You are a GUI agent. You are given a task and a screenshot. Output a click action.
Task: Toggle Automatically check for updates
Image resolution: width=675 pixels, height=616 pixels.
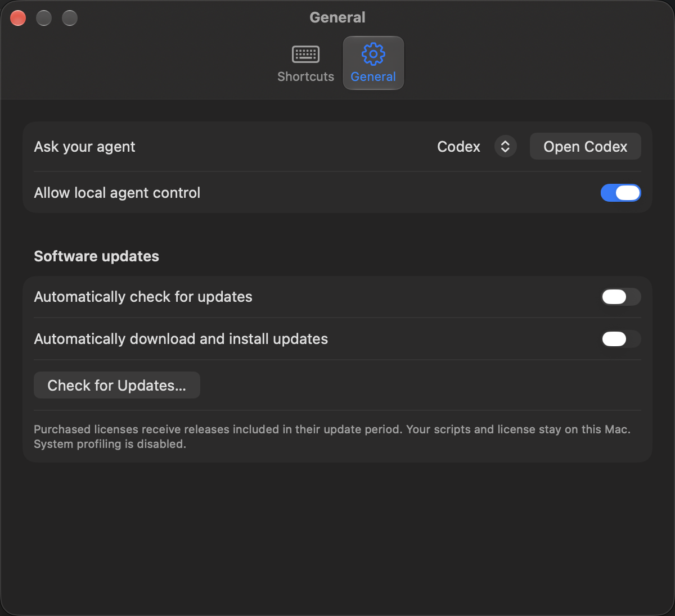620,297
